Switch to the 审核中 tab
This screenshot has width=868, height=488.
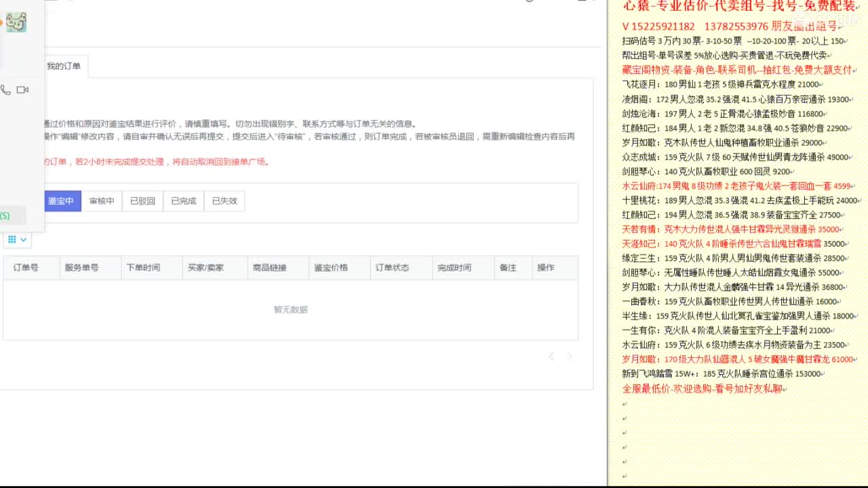coord(101,201)
